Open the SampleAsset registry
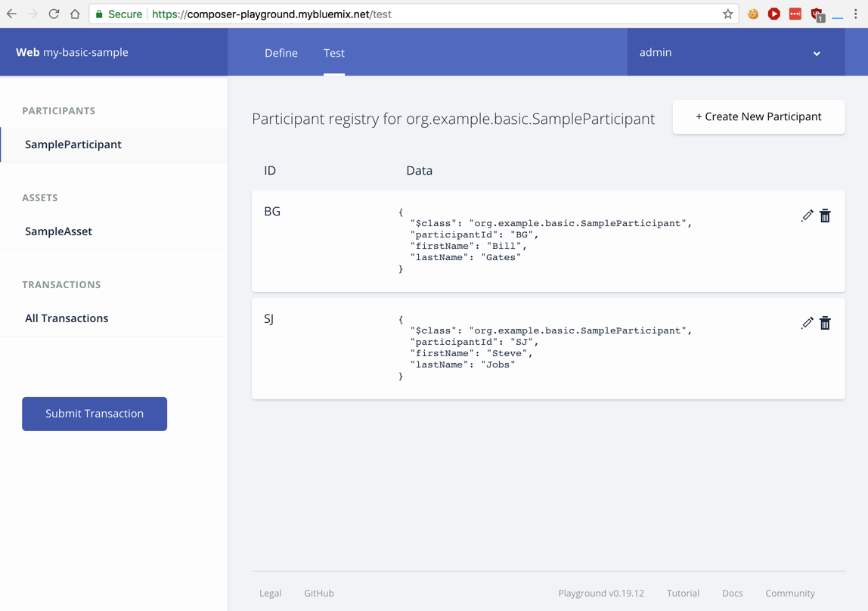 (58, 231)
